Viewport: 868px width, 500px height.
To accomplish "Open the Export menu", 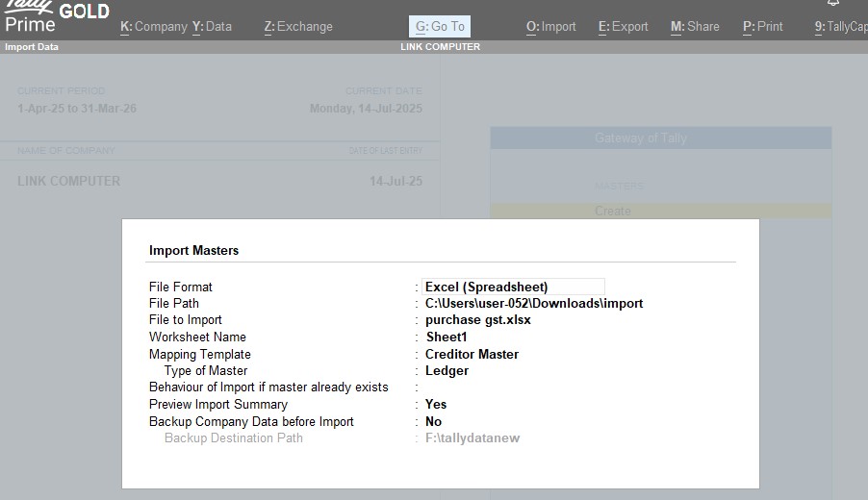I will click(x=624, y=27).
